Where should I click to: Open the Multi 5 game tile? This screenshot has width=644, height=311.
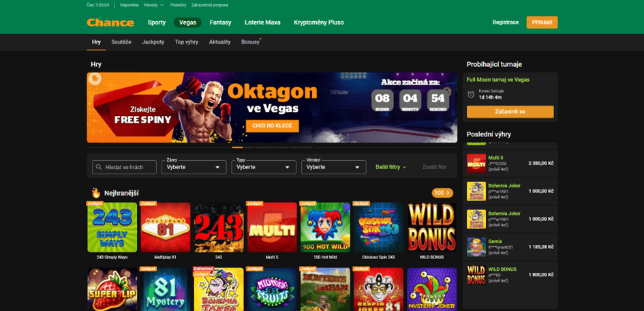[x=272, y=227]
